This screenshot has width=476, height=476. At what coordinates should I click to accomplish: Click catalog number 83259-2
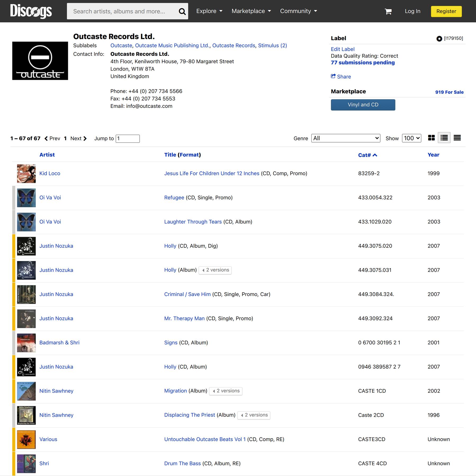coord(369,173)
